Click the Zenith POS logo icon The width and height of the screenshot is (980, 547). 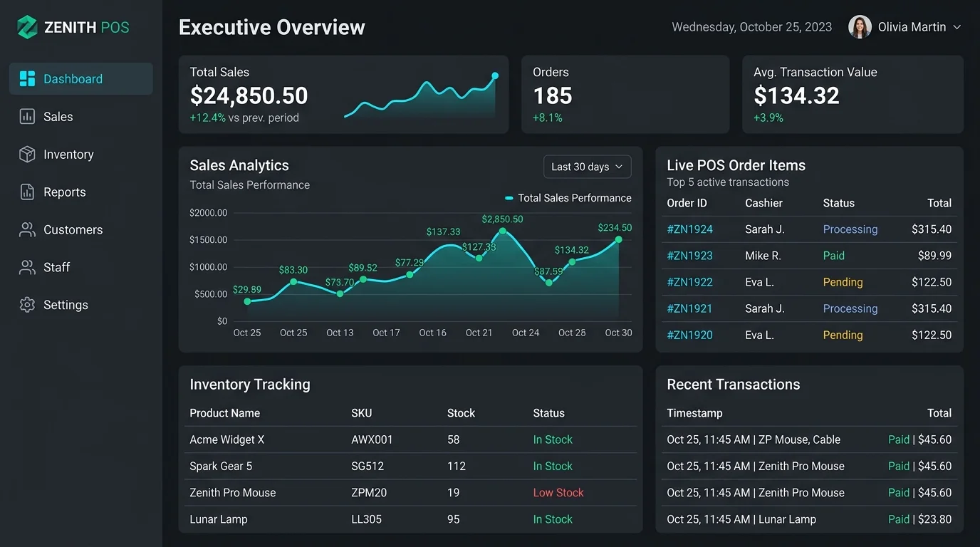27,27
